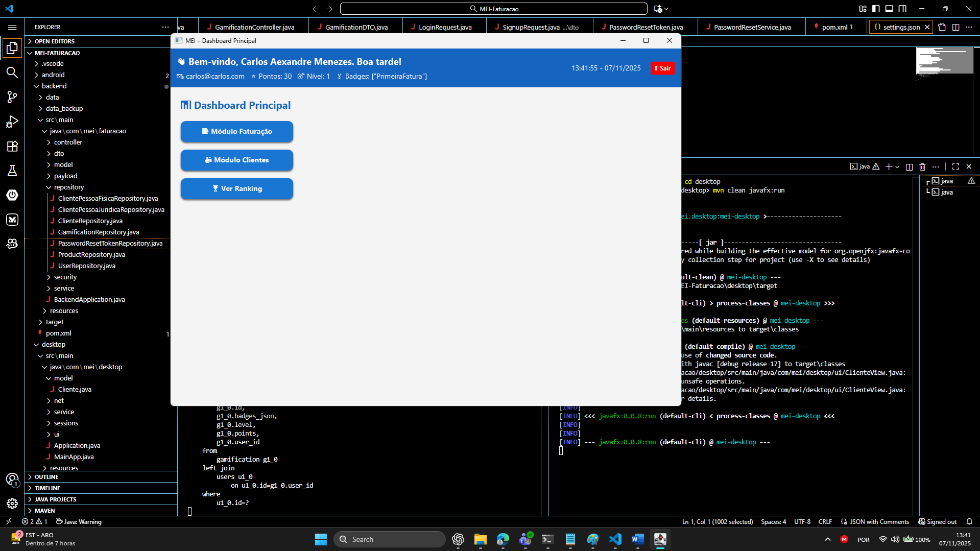
Task: Switch to the GamificationController.java tab
Action: point(254,27)
